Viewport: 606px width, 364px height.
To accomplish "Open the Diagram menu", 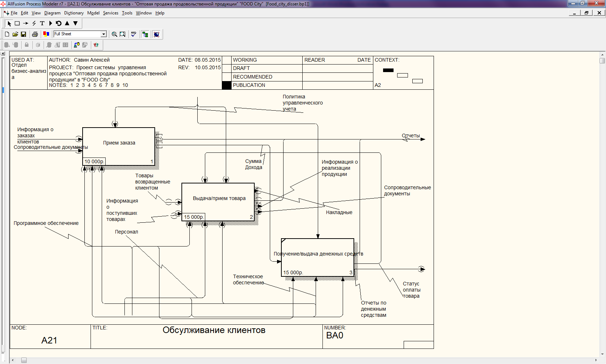I will (x=52, y=13).
